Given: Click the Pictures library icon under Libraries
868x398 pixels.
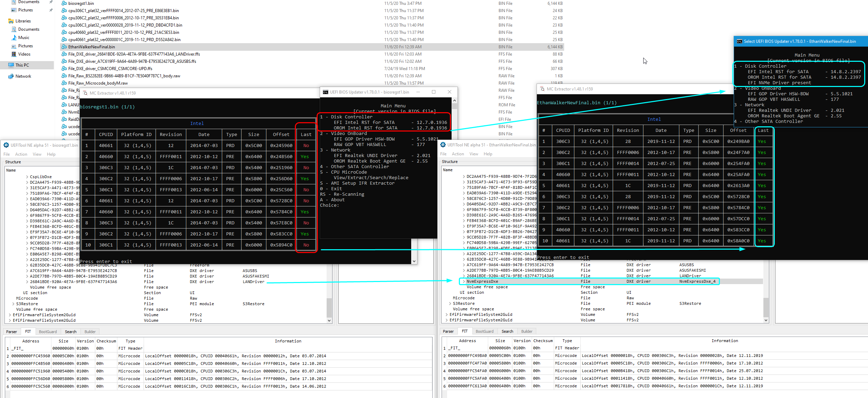Looking at the screenshot, I should click(x=14, y=46).
